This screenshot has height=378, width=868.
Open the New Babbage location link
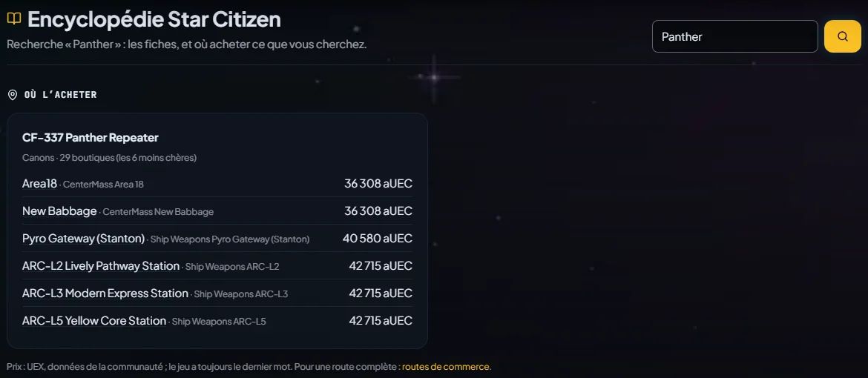click(59, 210)
